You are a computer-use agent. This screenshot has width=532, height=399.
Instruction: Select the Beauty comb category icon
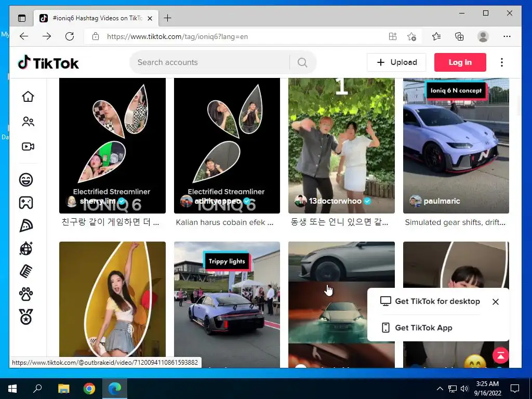pyautogui.click(x=26, y=271)
